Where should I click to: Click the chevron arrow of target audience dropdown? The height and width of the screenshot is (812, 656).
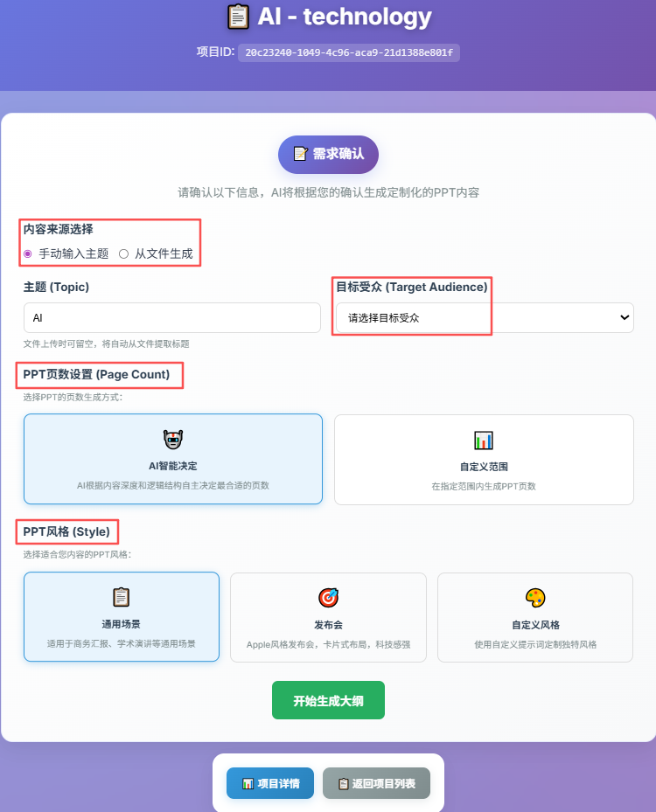(625, 317)
